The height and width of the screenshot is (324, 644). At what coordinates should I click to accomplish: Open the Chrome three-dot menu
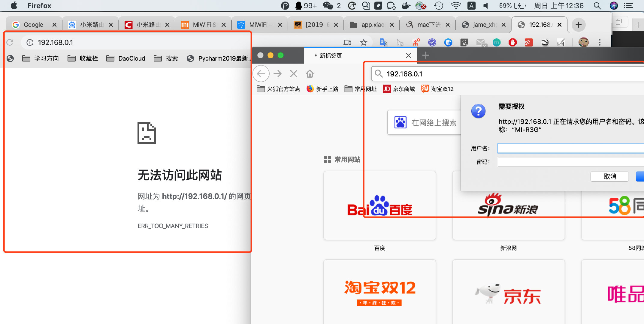600,42
